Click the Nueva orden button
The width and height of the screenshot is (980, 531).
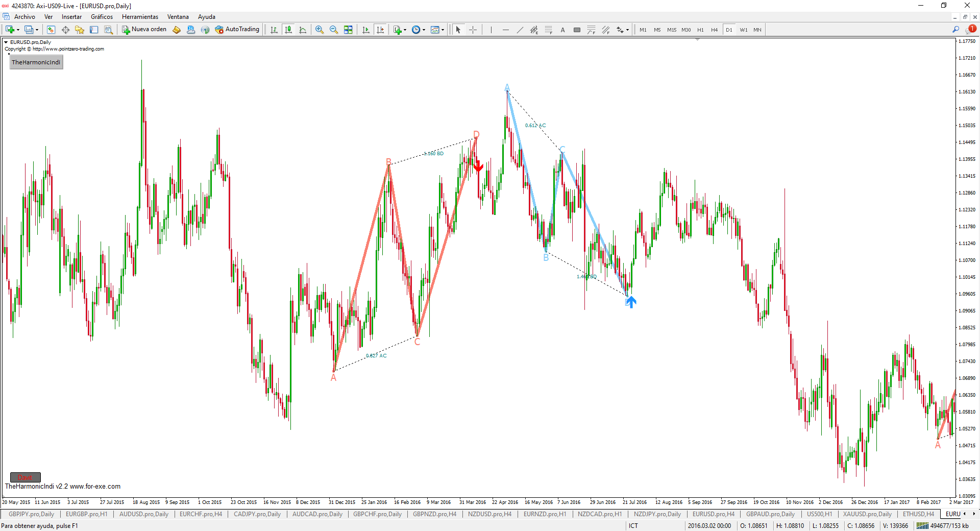[144, 30]
